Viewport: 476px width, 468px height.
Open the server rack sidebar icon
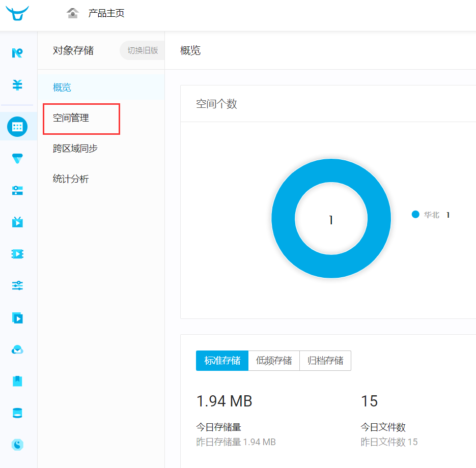(x=17, y=190)
